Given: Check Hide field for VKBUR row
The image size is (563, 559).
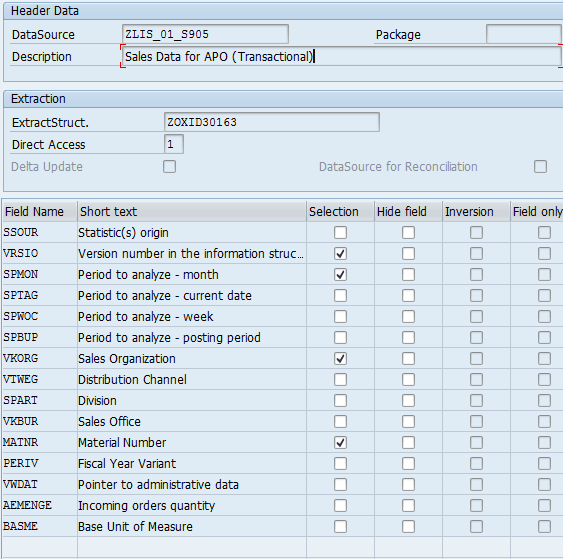Looking at the screenshot, I should click(x=409, y=421).
